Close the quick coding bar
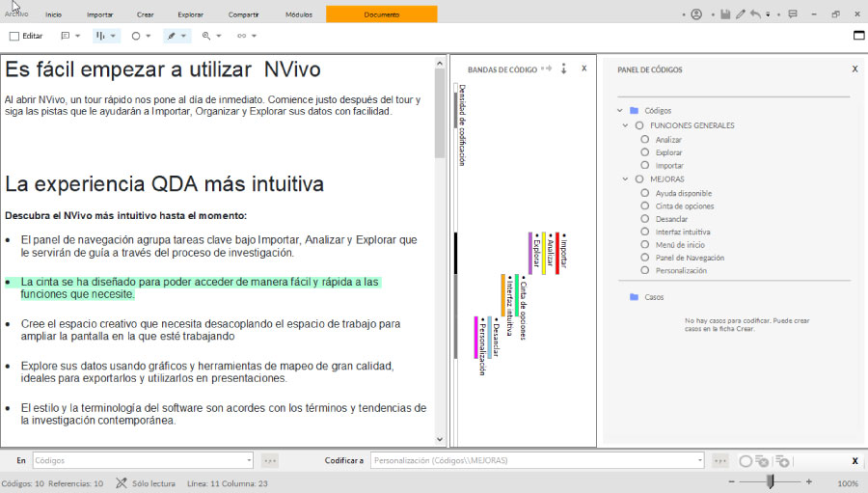This screenshot has height=493, width=868. coord(854,461)
